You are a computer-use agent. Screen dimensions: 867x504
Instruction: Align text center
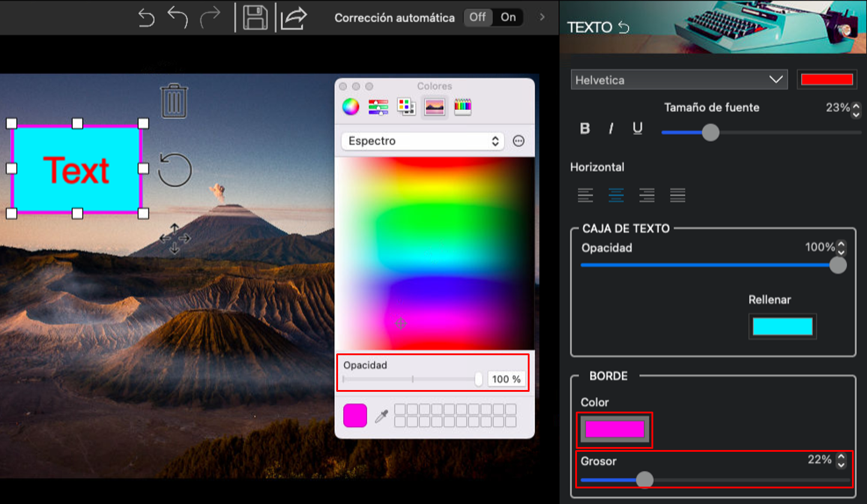pos(616,194)
